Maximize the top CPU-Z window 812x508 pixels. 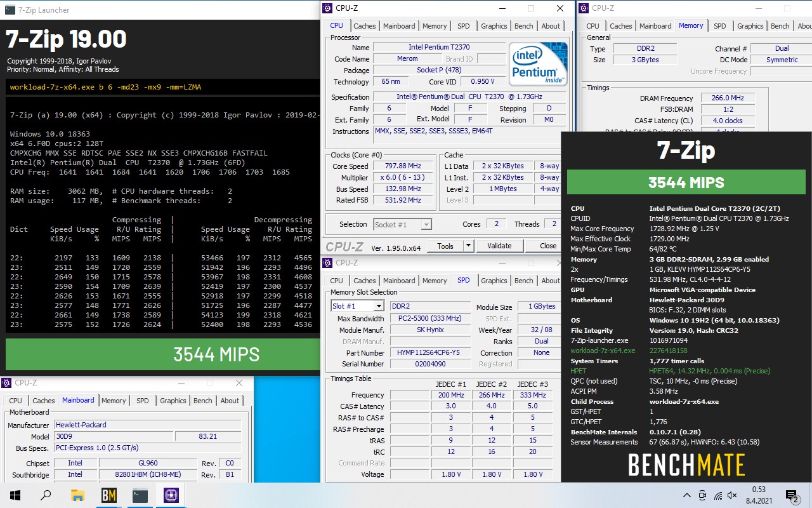531,9
